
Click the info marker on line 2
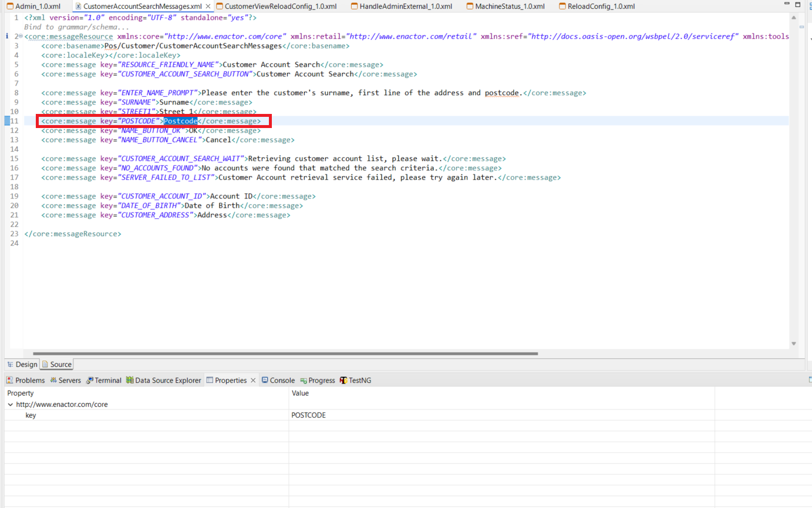pos(6,36)
